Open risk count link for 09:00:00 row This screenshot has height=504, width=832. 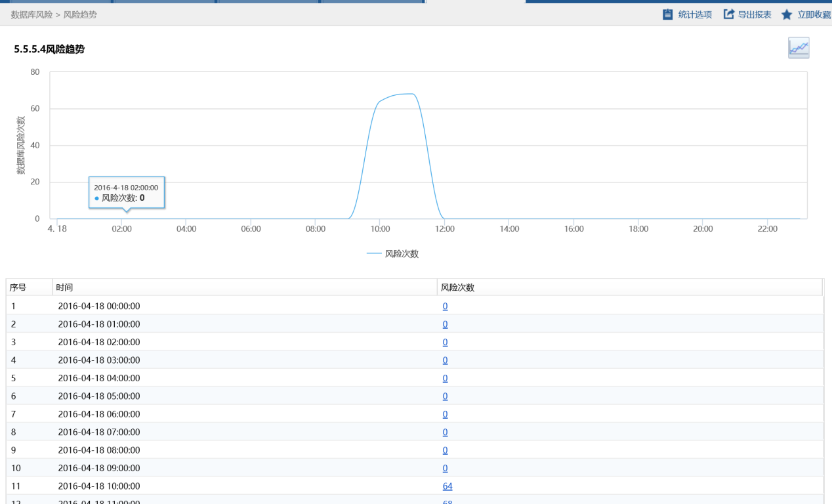[x=445, y=468]
